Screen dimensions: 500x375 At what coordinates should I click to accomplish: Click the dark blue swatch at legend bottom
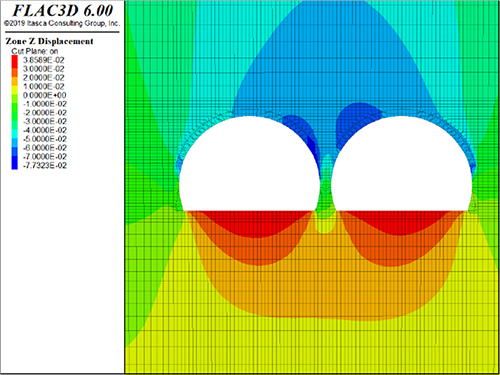[15, 163]
